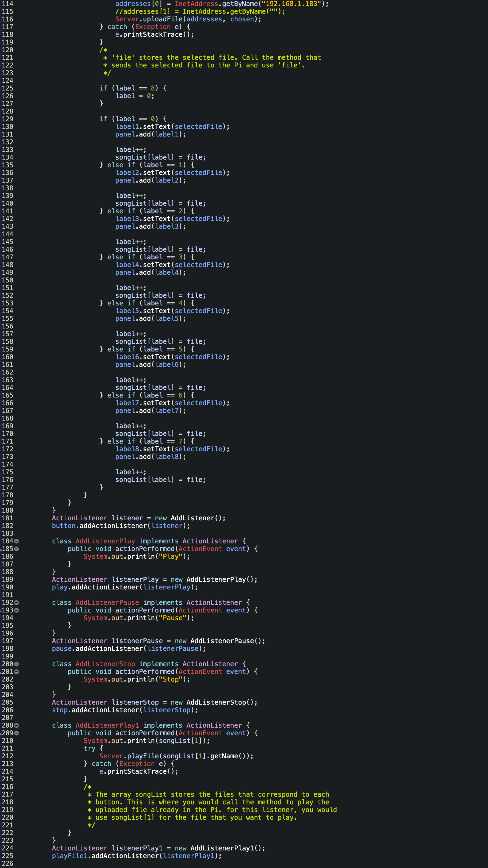Click the panel.add(label5) statement
The width and height of the screenshot is (488, 868).
(151, 318)
